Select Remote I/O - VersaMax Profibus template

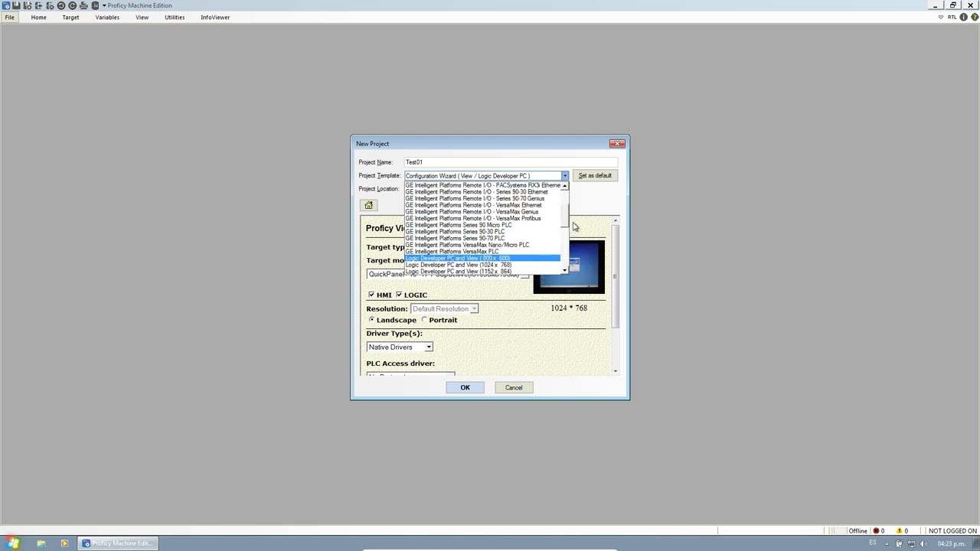(483, 218)
